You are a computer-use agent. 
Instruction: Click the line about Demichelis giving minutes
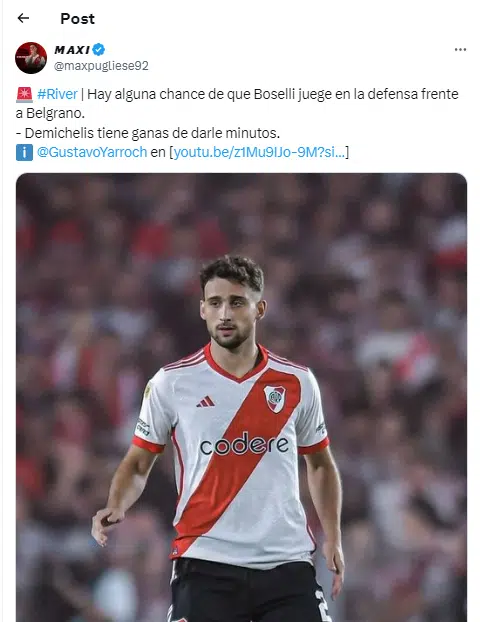point(148,133)
